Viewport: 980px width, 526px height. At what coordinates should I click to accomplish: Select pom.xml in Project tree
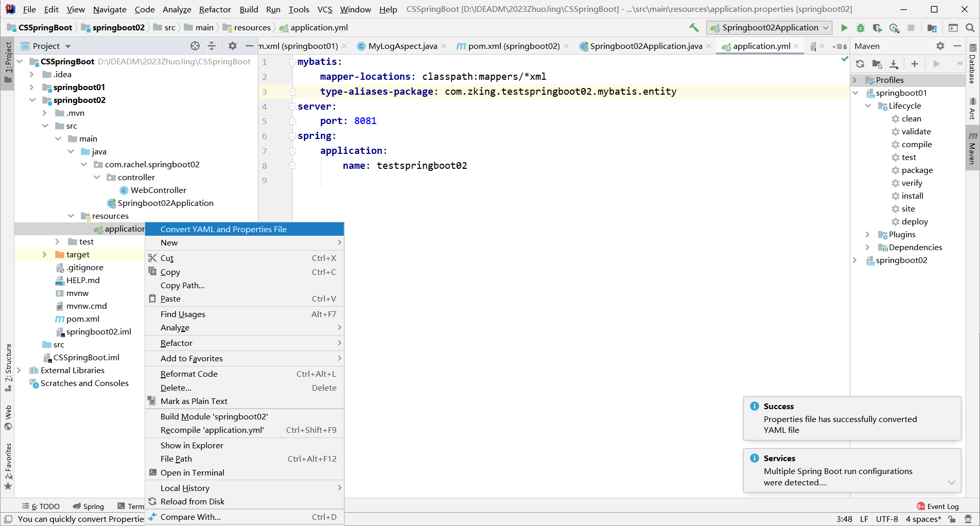[x=82, y=319]
